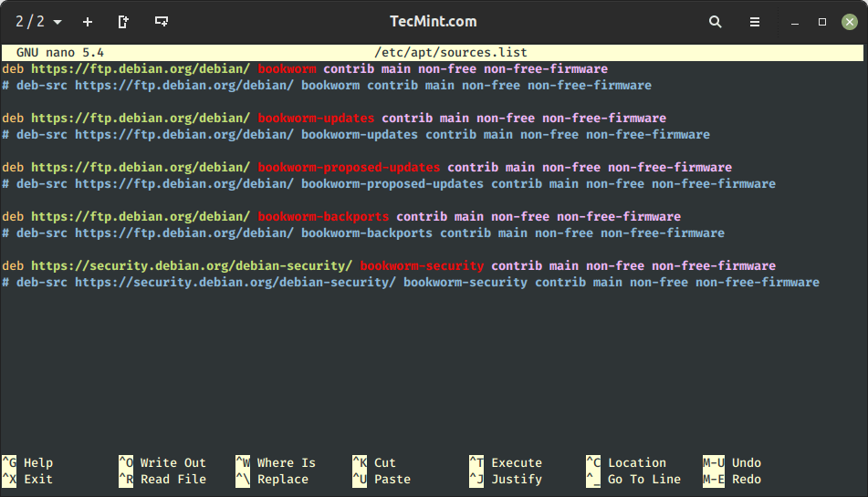Click the ^W Where Is shortcut
This screenshot has height=497, width=868.
click(276, 462)
